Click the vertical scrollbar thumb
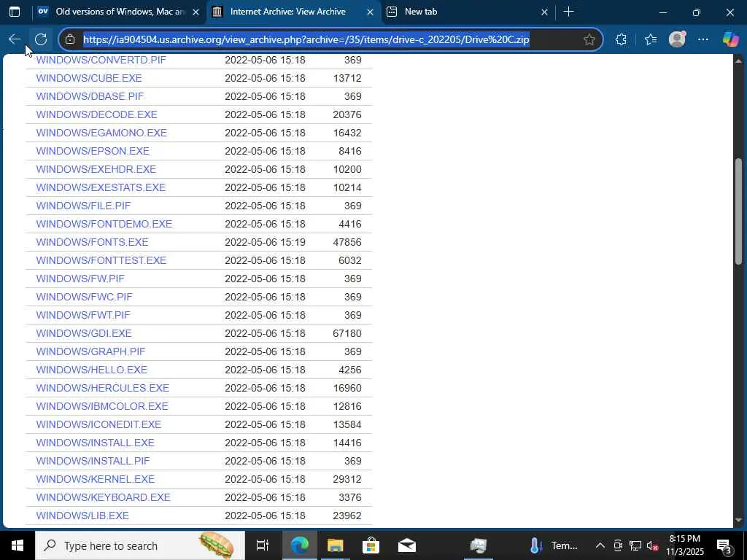Image resolution: width=747 pixels, height=560 pixels. pos(739,211)
